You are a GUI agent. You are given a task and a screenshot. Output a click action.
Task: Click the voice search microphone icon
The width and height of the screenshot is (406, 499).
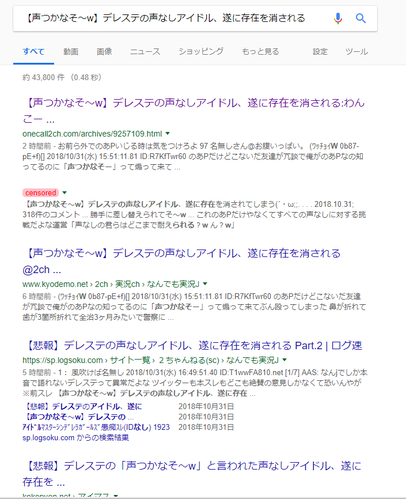[x=338, y=18]
